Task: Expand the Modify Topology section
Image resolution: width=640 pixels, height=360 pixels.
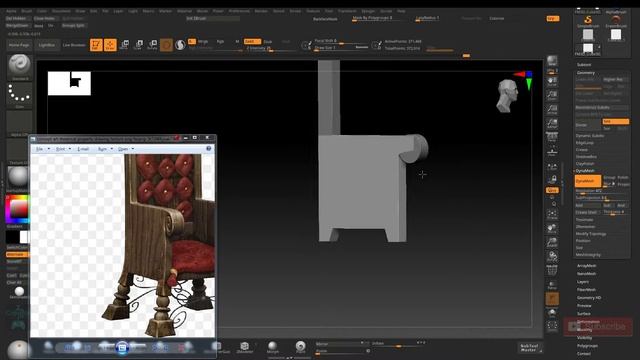Action: 591,234
